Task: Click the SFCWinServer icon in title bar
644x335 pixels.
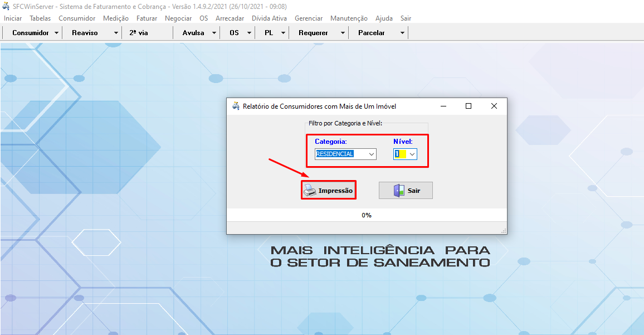Action: [x=7, y=7]
